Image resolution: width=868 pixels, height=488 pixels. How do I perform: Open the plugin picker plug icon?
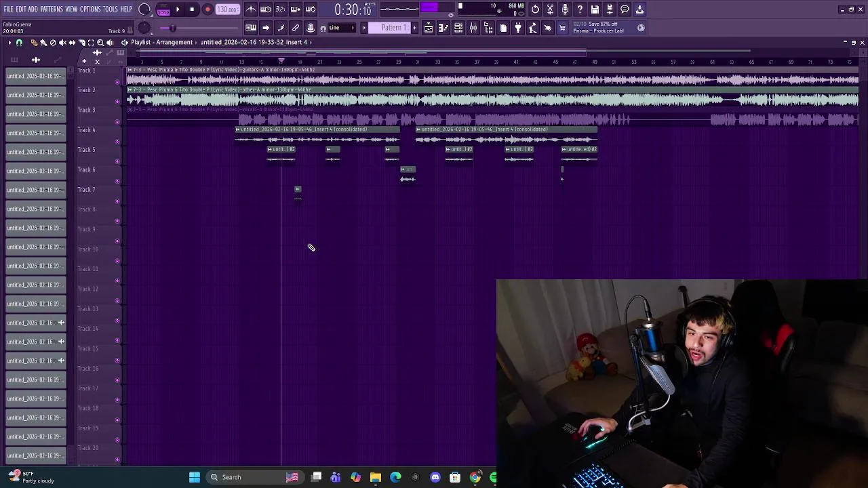click(518, 28)
